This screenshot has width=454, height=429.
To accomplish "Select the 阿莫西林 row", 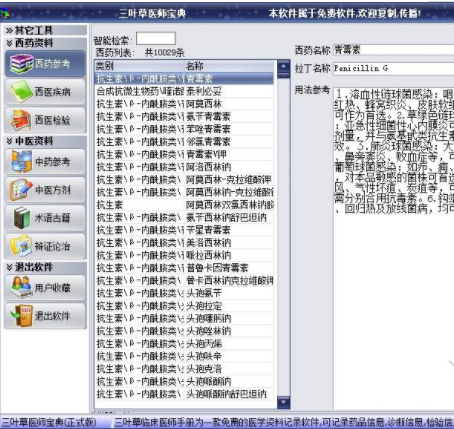I will pyautogui.click(x=184, y=104).
